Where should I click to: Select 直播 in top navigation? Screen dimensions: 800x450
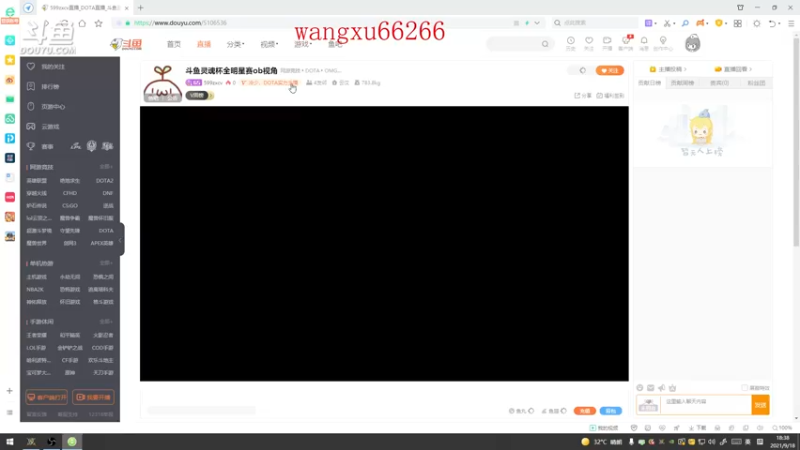(204, 44)
